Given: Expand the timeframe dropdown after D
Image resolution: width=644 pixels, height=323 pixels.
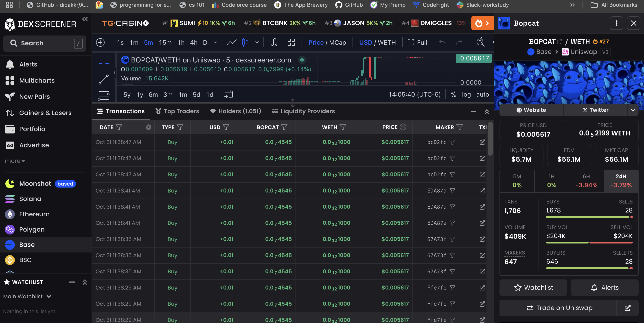Looking at the screenshot, I should 215,42.
